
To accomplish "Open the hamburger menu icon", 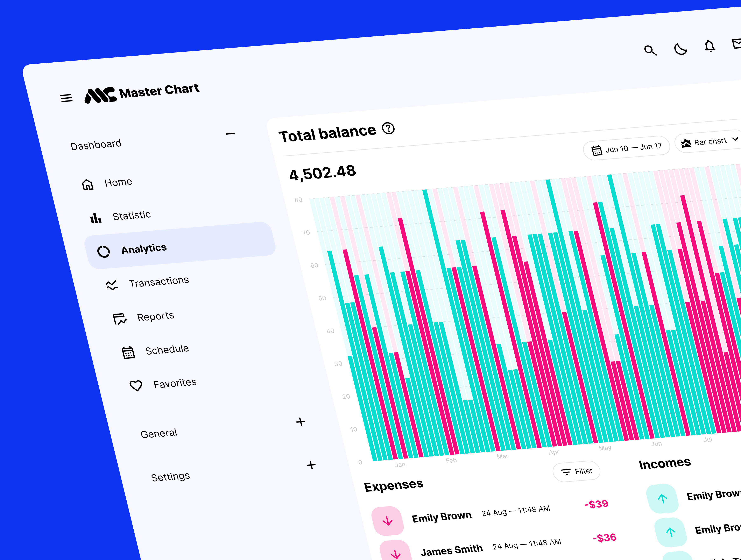I will pos(66,98).
